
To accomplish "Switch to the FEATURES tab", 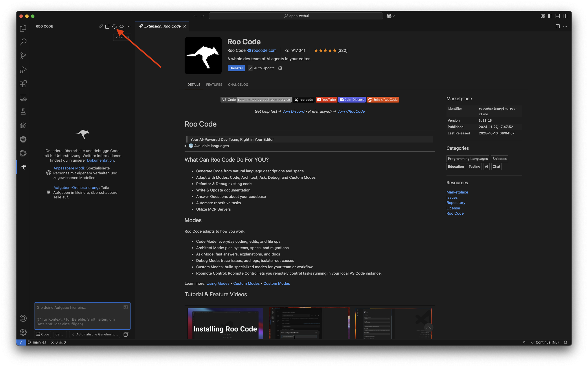I will click(214, 85).
